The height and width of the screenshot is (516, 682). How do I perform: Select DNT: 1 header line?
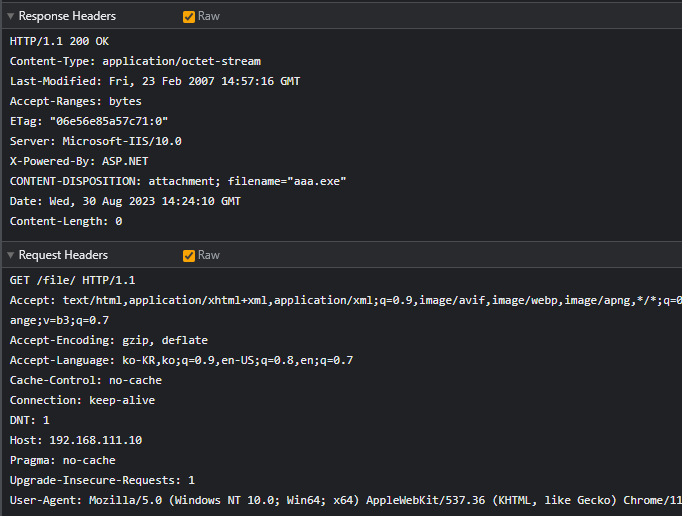[30, 420]
